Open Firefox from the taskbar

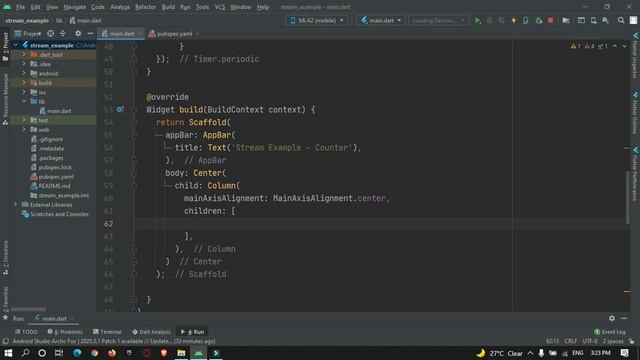(x=112, y=353)
